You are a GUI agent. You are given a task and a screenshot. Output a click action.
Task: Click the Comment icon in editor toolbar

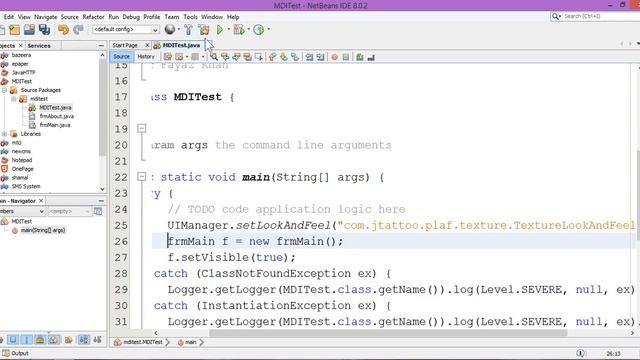[x=360, y=57]
